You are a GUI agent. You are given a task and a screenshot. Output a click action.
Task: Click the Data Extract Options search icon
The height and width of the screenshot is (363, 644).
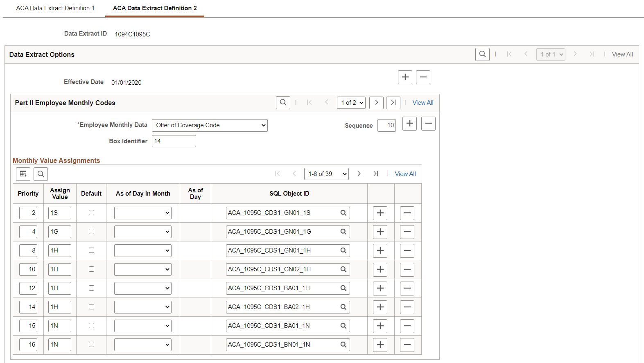tap(482, 54)
